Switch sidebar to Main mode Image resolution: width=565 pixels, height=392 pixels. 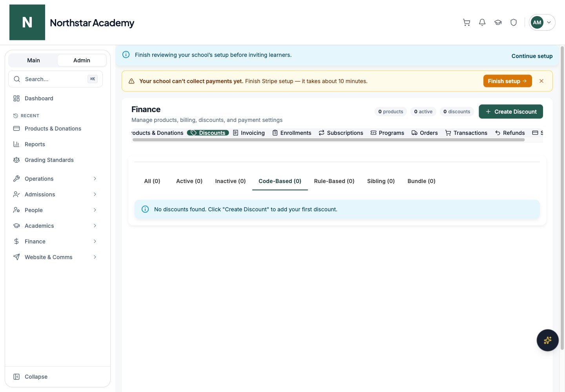33,60
